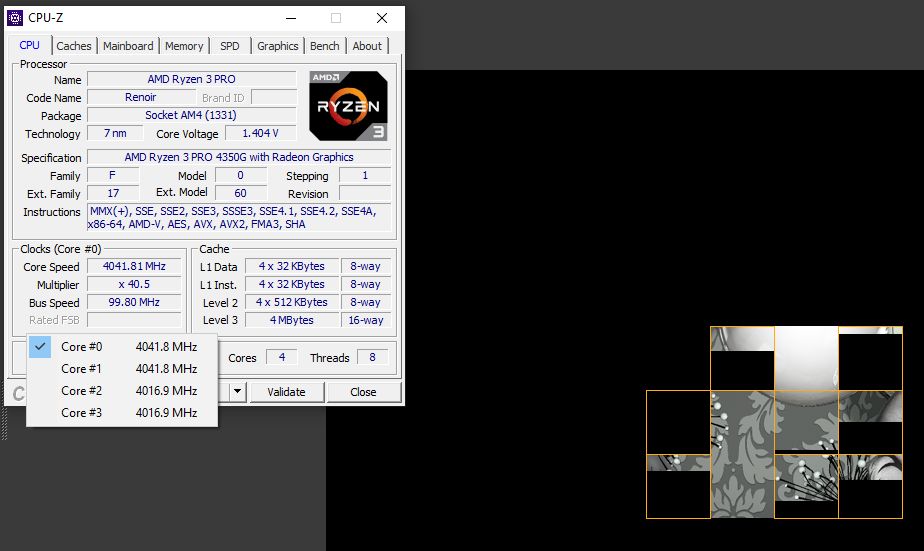Open the Bench tab
The width and height of the screenshot is (924, 551).
pyautogui.click(x=324, y=46)
